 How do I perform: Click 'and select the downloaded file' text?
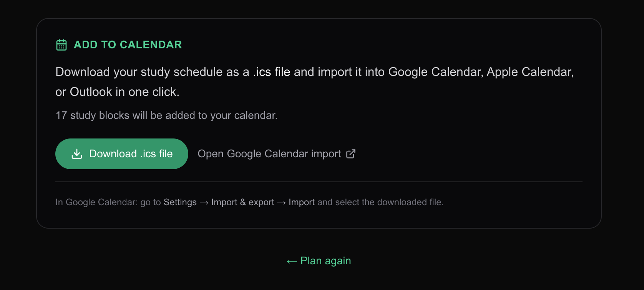click(x=380, y=202)
